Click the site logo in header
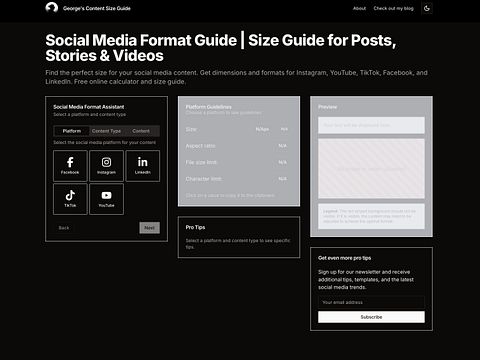This screenshot has width=480, height=360. click(x=52, y=8)
